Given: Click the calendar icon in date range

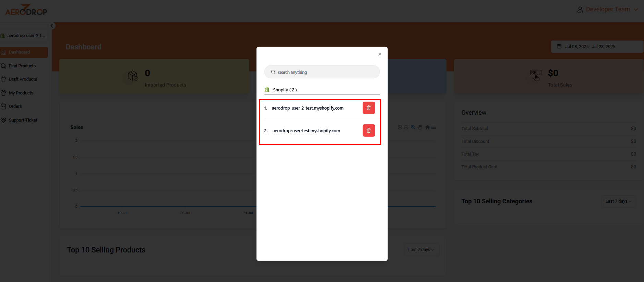Looking at the screenshot, I should [x=559, y=46].
